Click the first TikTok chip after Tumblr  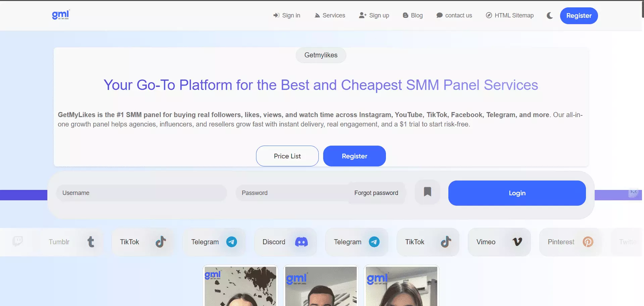tap(143, 242)
